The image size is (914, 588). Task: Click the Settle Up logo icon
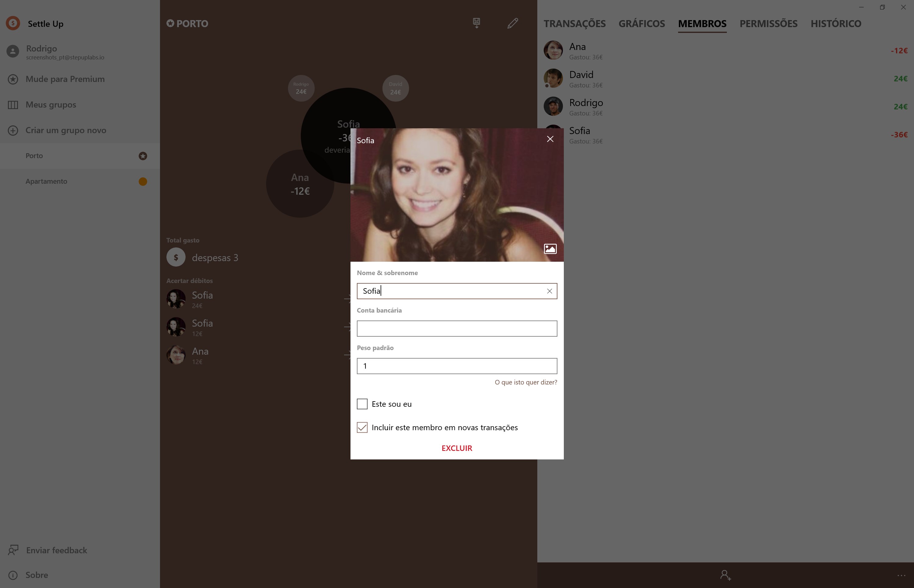pyautogui.click(x=12, y=23)
